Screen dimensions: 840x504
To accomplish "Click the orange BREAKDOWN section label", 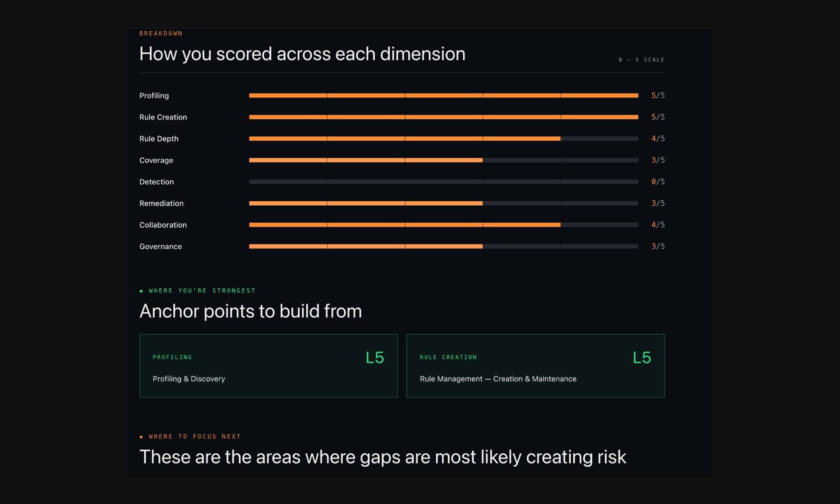I will tap(161, 33).
